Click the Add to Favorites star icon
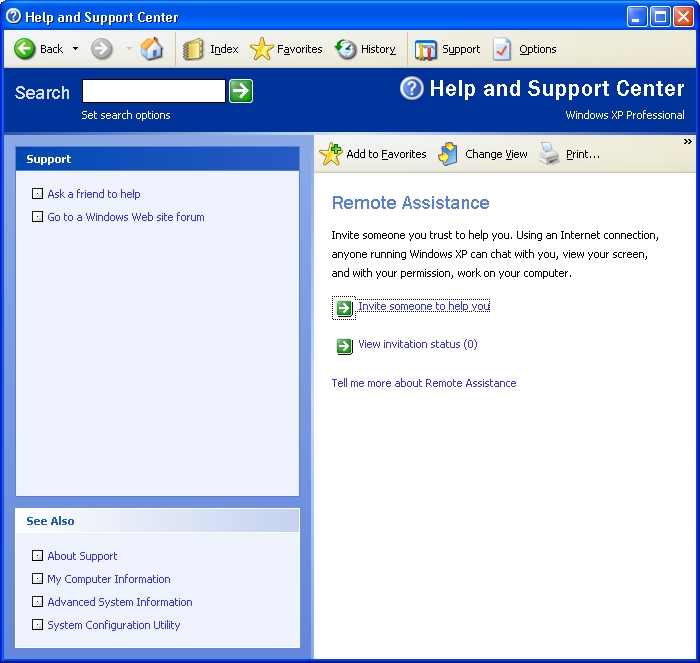 click(x=331, y=154)
